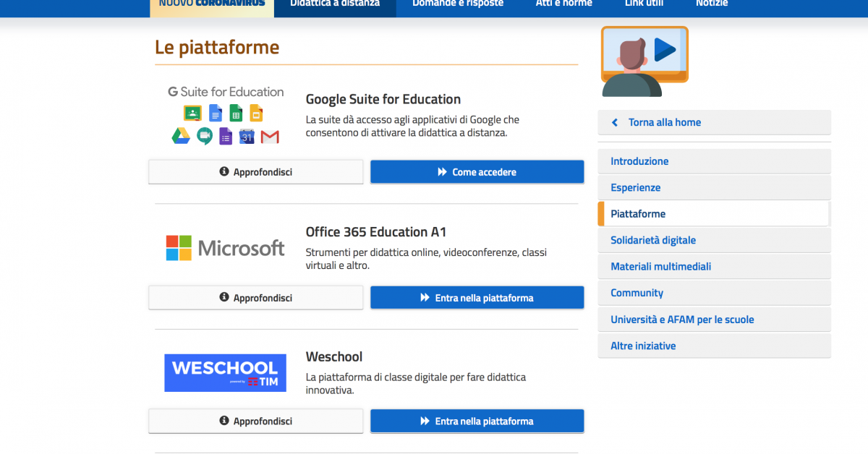868x454 pixels.
Task: Click the Google Docs icon
Action: [216, 113]
